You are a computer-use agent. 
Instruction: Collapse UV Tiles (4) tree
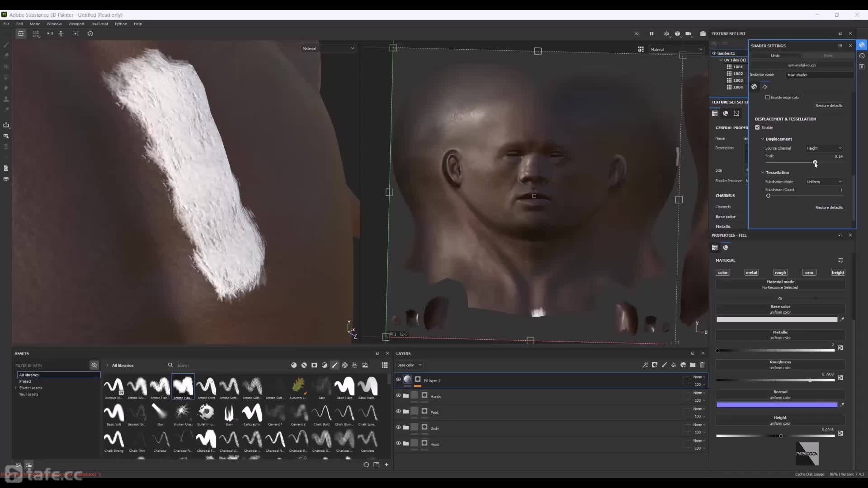point(721,60)
